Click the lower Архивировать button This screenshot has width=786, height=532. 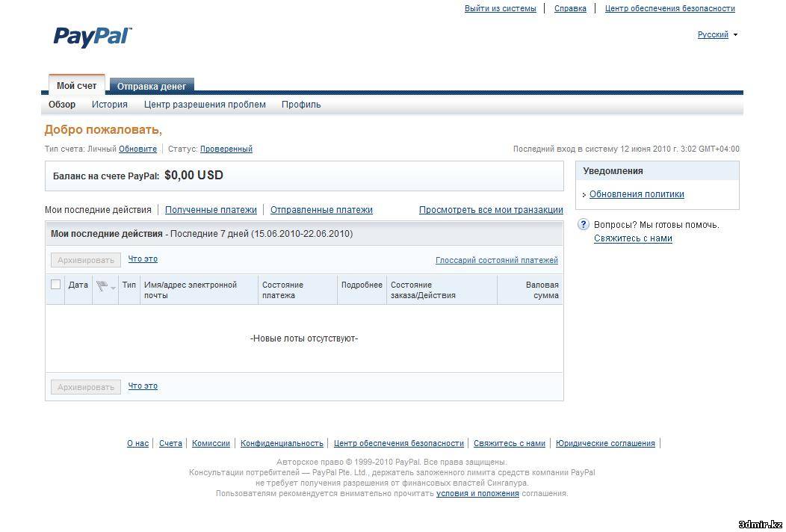point(86,387)
